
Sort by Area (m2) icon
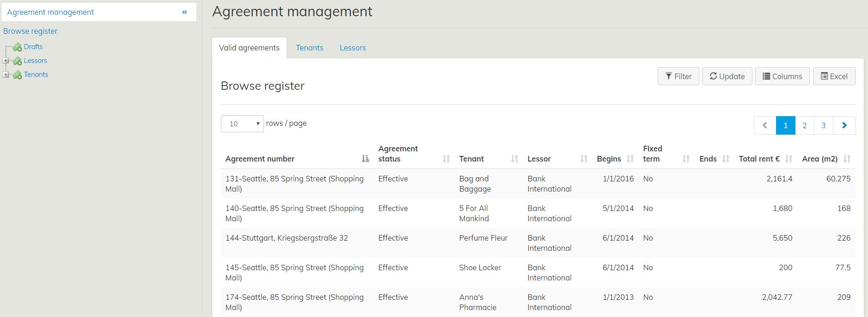coord(847,159)
